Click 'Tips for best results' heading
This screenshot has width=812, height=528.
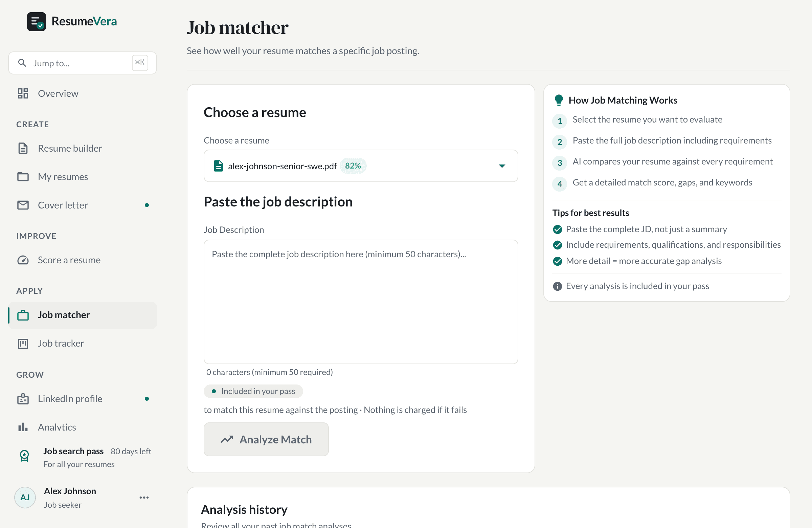pos(591,213)
